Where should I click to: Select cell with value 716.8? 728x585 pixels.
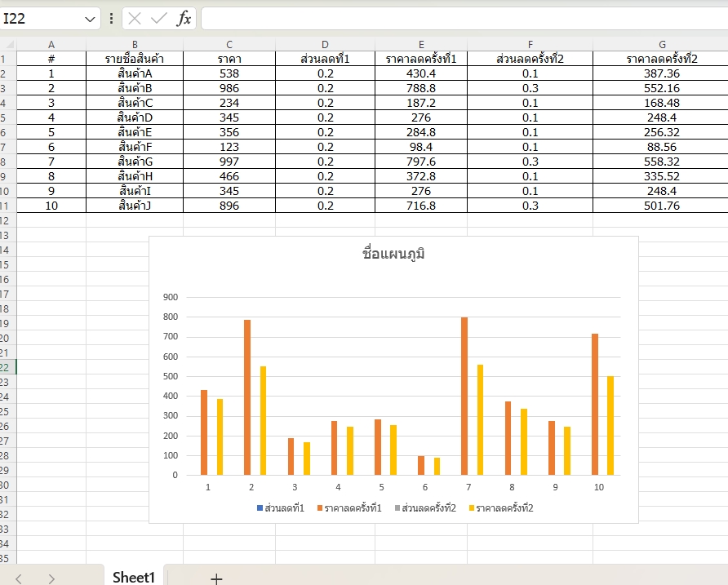[x=421, y=206]
